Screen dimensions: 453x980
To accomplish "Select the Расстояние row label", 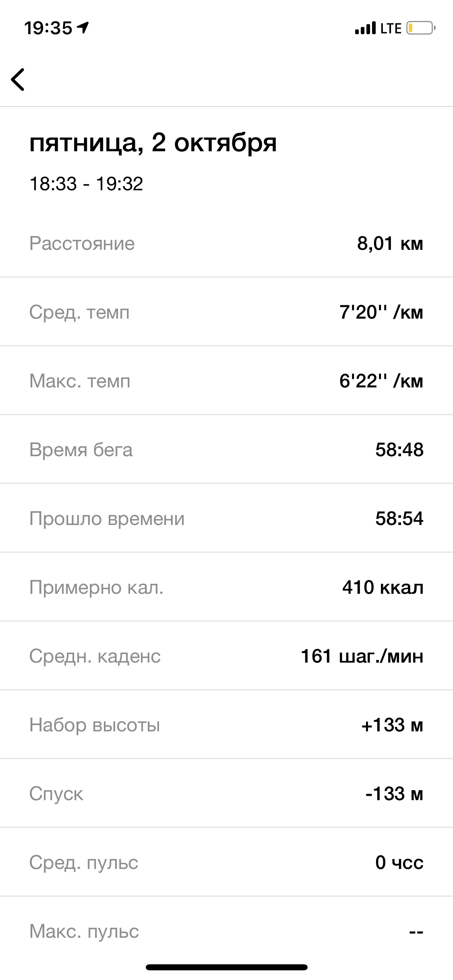I will click(82, 243).
